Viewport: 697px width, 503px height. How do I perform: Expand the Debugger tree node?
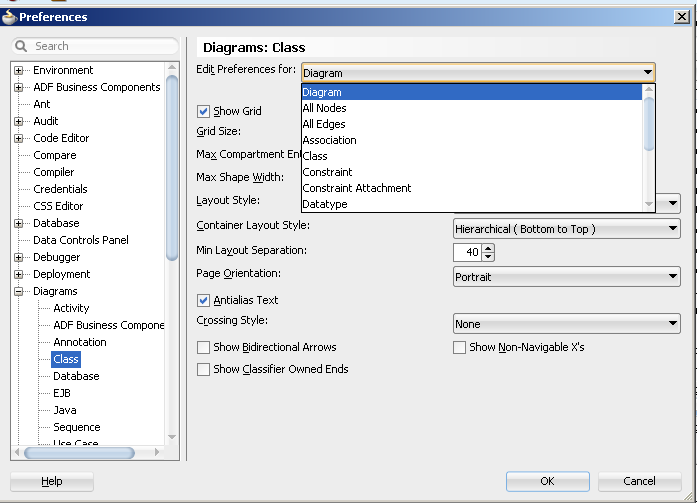click(x=18, y=257)
